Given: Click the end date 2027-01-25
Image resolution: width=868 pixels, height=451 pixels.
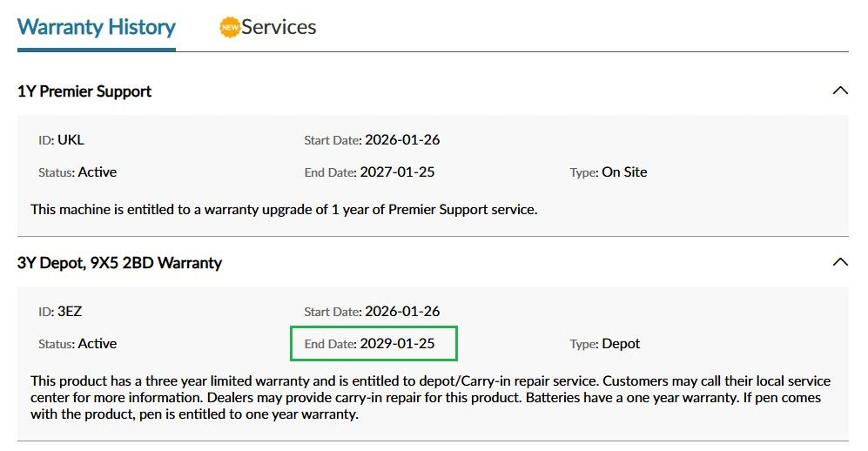Looking at the screenshot, I should [397, 172].
